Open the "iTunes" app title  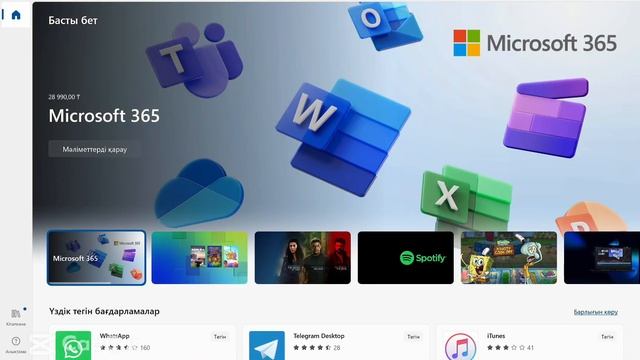(x=496, y=336)
